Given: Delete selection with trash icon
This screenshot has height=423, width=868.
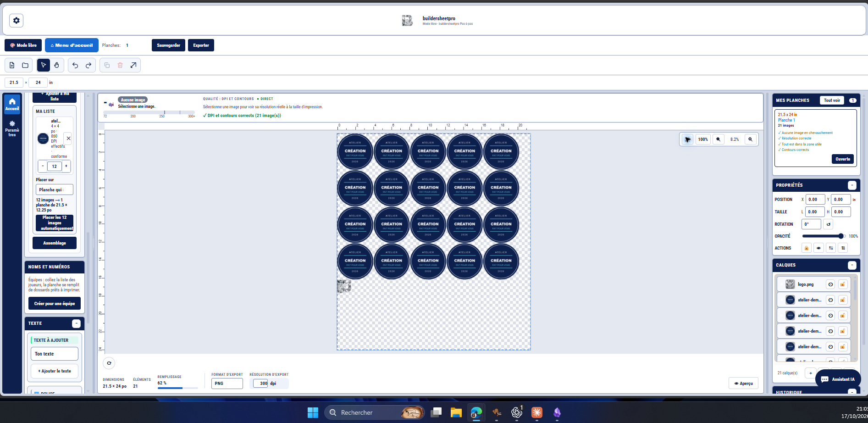Looking at the screenshot, I should (x=120, y=65).
